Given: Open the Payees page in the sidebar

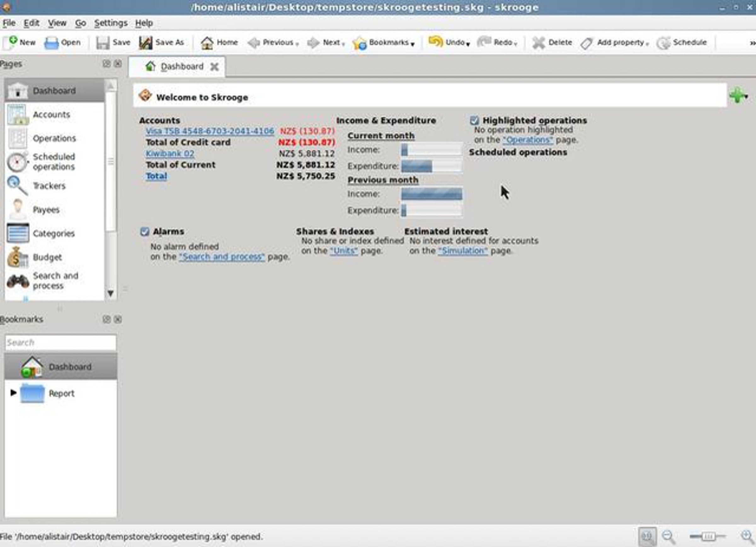Looking at the screenshot, I should pyautogui.click(x=54, y=210).
